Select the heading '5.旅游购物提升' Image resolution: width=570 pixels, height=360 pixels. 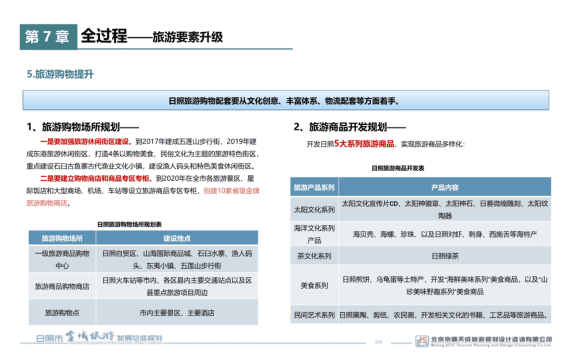[x=60, y=74]
